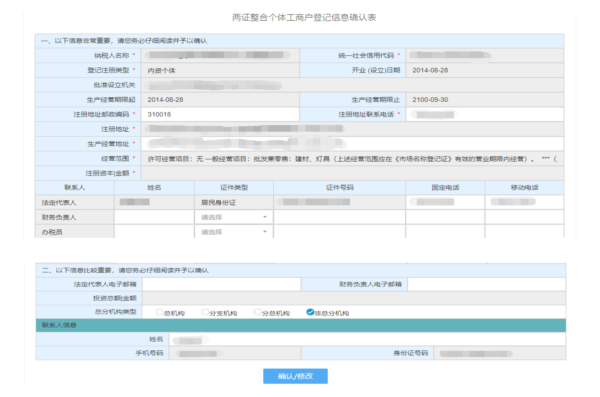Open 财务负责人 证件类型 请选择 dropdown

point(234,217)
